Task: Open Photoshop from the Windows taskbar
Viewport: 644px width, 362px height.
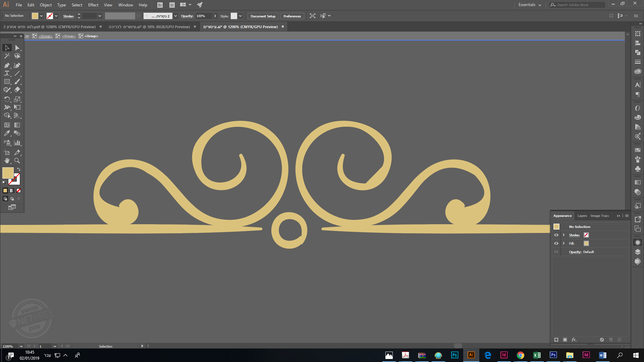Action: pos(454,355)
